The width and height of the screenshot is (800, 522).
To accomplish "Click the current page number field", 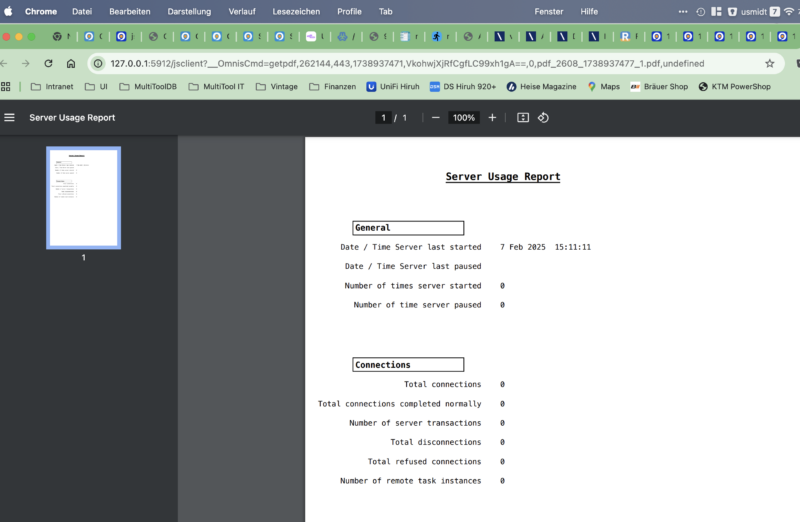I will point(383,118).
